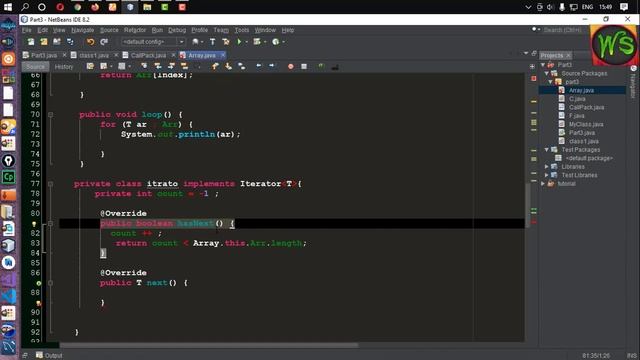Collapse the Source Packages tree node
Screen dimensions: 640x360
coord(547,73)
